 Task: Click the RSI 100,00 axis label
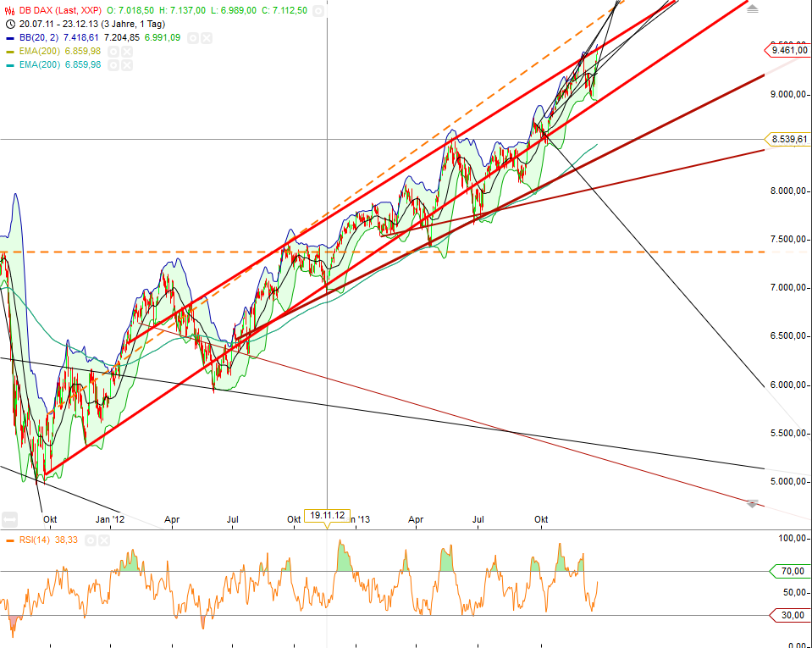pyautogui.click(x=793, y=539)
